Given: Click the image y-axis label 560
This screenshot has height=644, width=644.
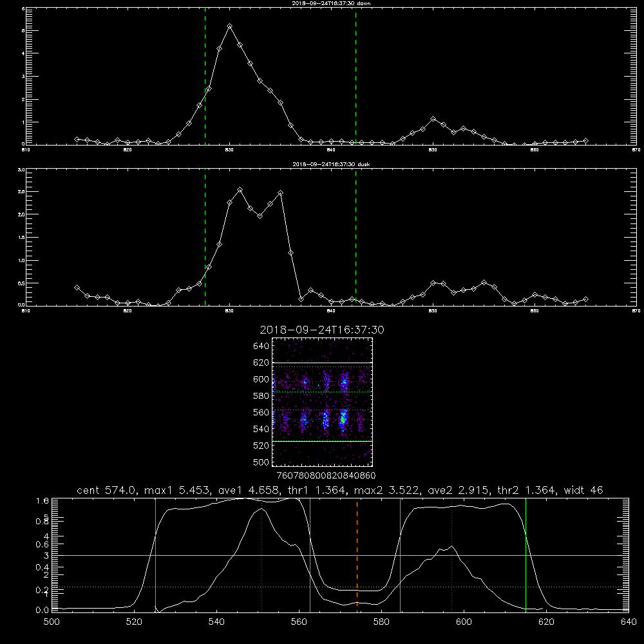Looking at the screenshot, I should [261, 412].
